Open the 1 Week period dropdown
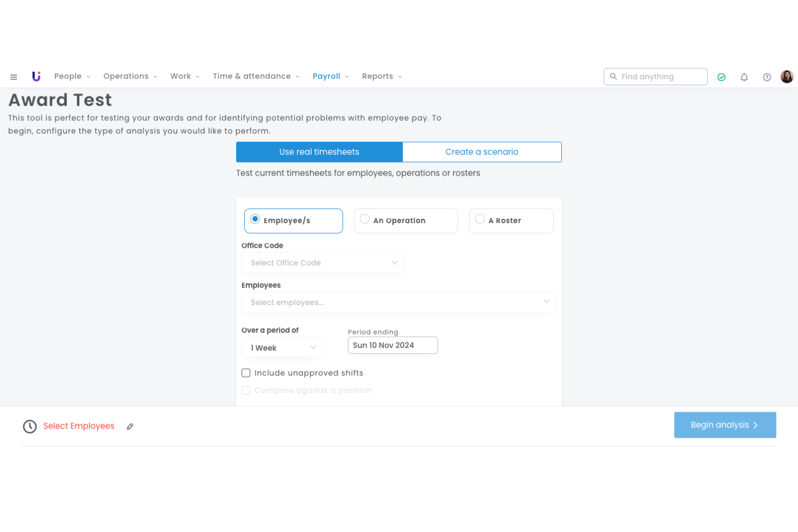 click(283, 348)
